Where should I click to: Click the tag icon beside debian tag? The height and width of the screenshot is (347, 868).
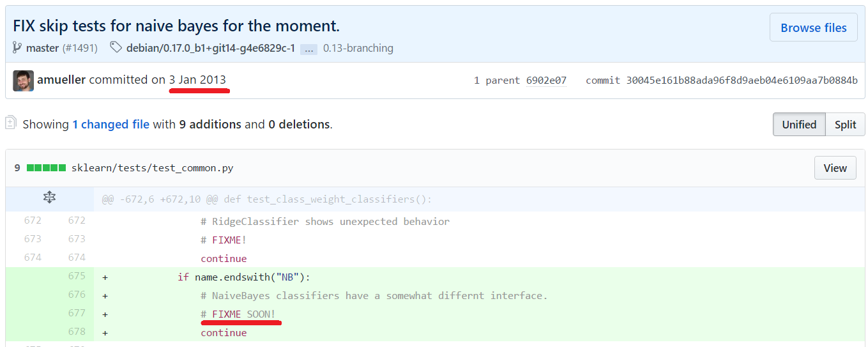click(x=116, y=48)
